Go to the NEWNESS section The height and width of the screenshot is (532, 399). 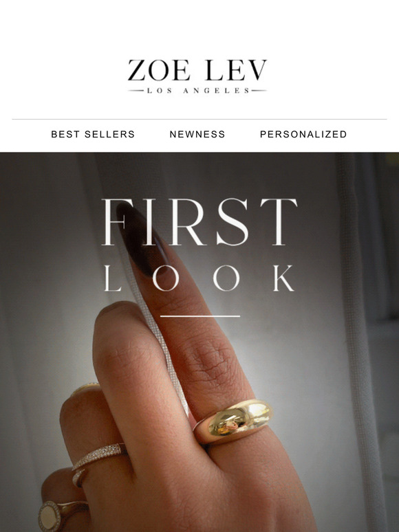coord(197,134)
